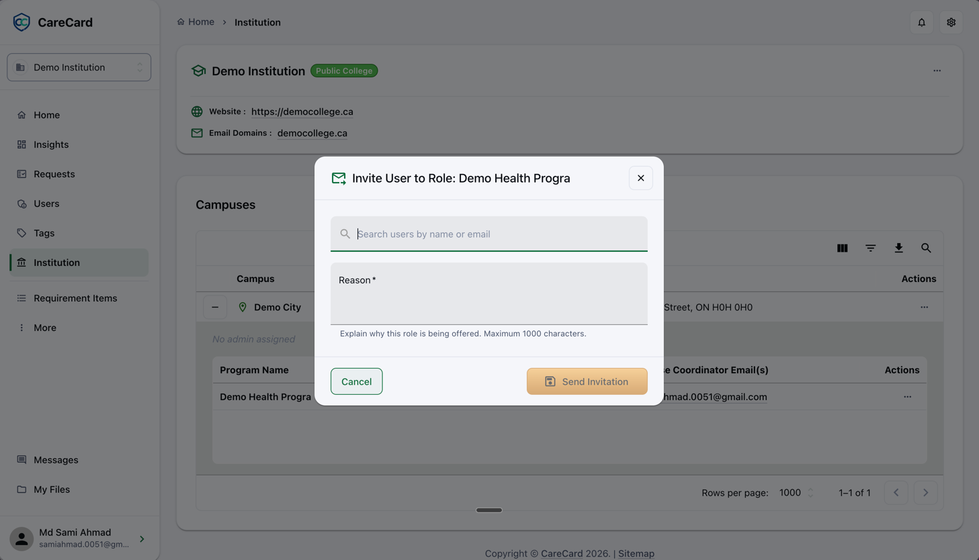Click the Campus column header

click(255, 279)
